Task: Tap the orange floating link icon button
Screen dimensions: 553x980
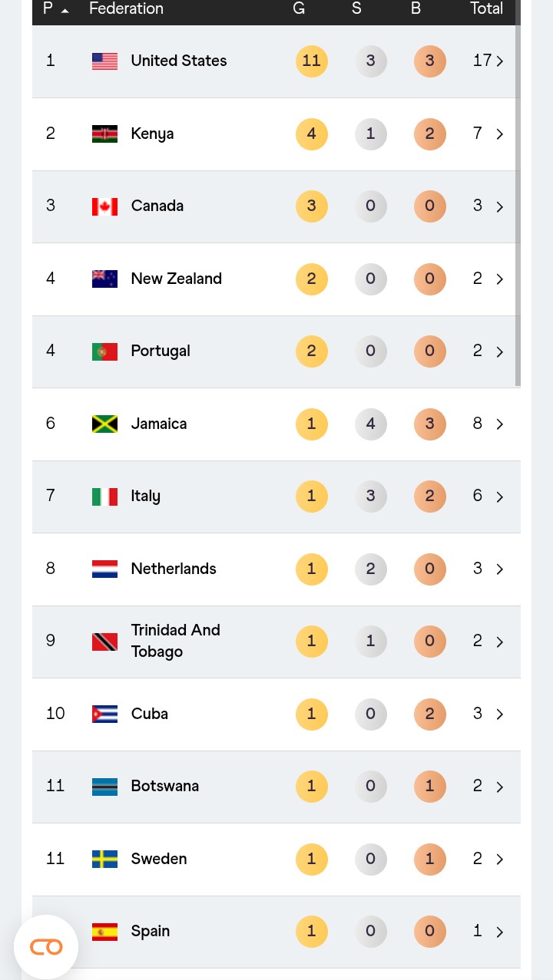Action: tap(46, 947)
